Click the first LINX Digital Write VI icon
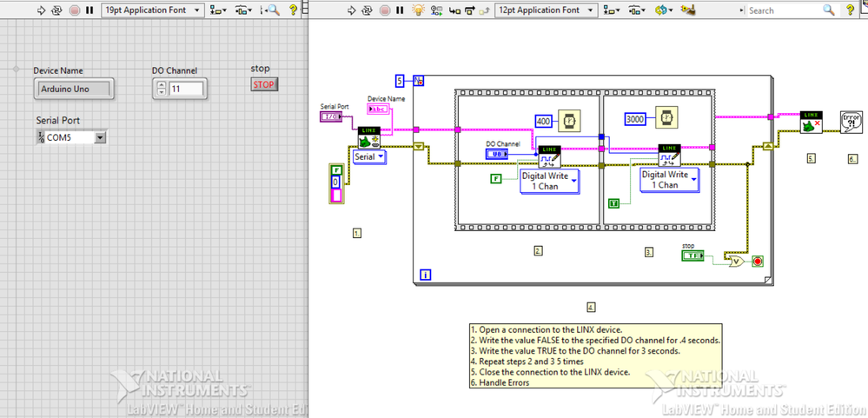868x418 pixels. pos(549,156)
